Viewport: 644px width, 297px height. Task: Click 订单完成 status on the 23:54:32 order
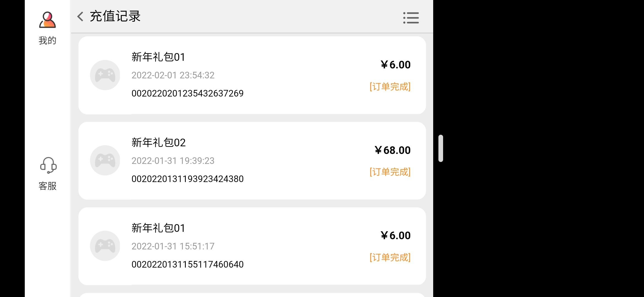coord(390,87)
